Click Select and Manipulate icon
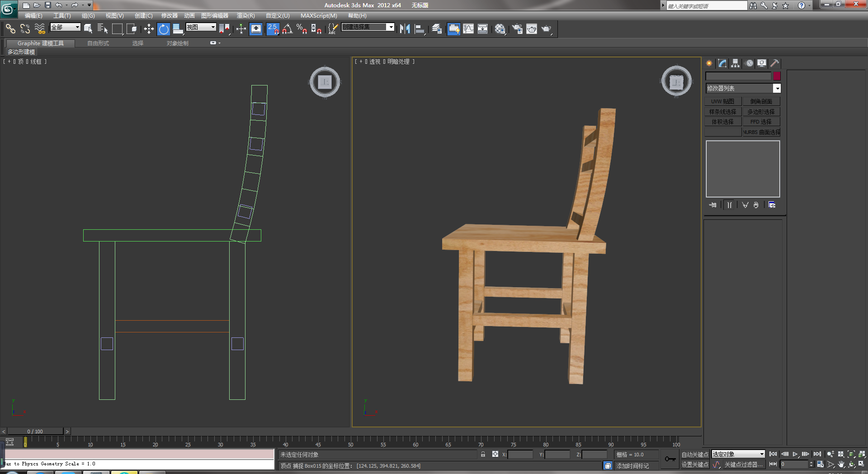 point(241,29)
